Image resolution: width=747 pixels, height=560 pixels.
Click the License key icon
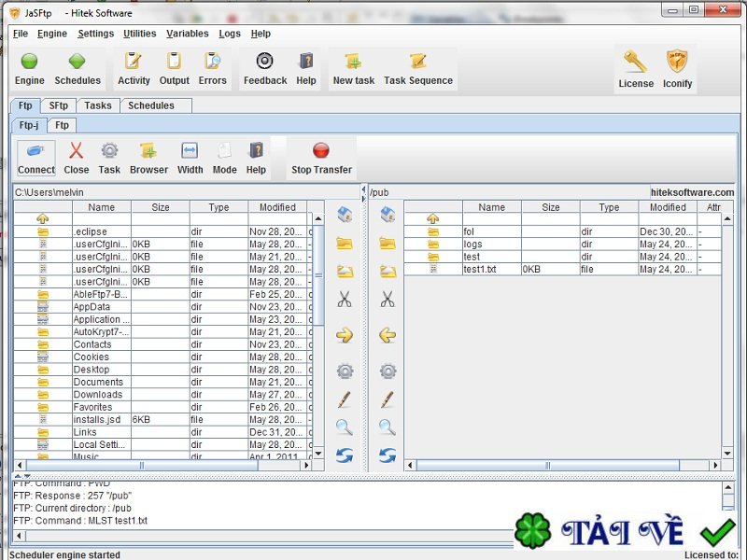[635, 63]
